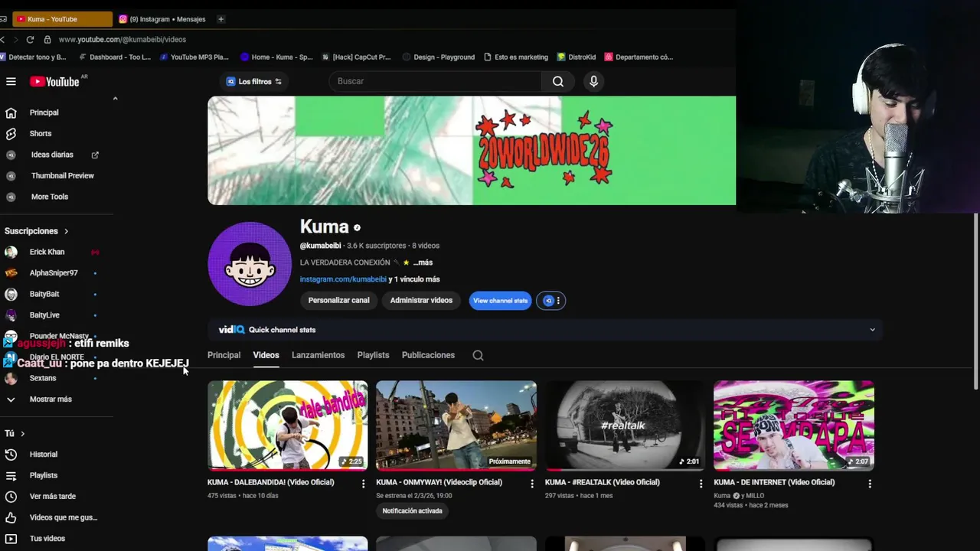Viewport: 980px width, 551px height.
Task: Switch to Instagram Mensajes browser tab
Action: pyautogui.click(x=162, y=19)
